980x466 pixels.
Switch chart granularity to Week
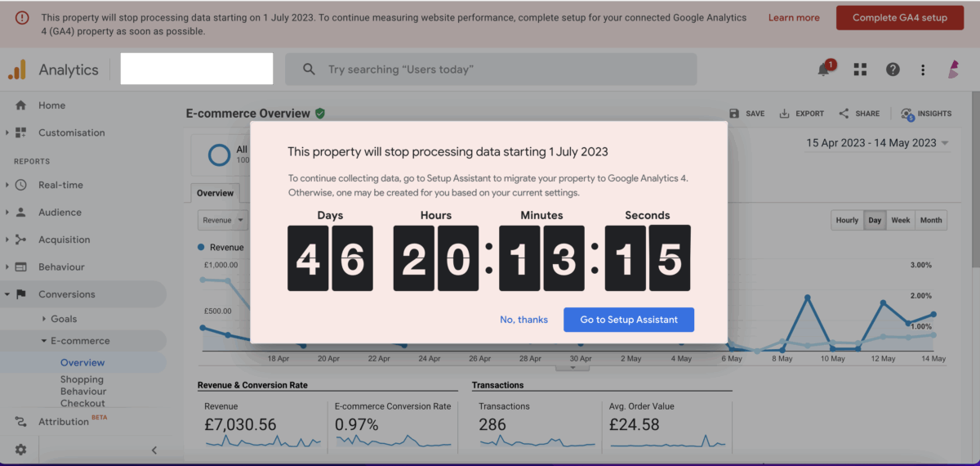(901, 220)
